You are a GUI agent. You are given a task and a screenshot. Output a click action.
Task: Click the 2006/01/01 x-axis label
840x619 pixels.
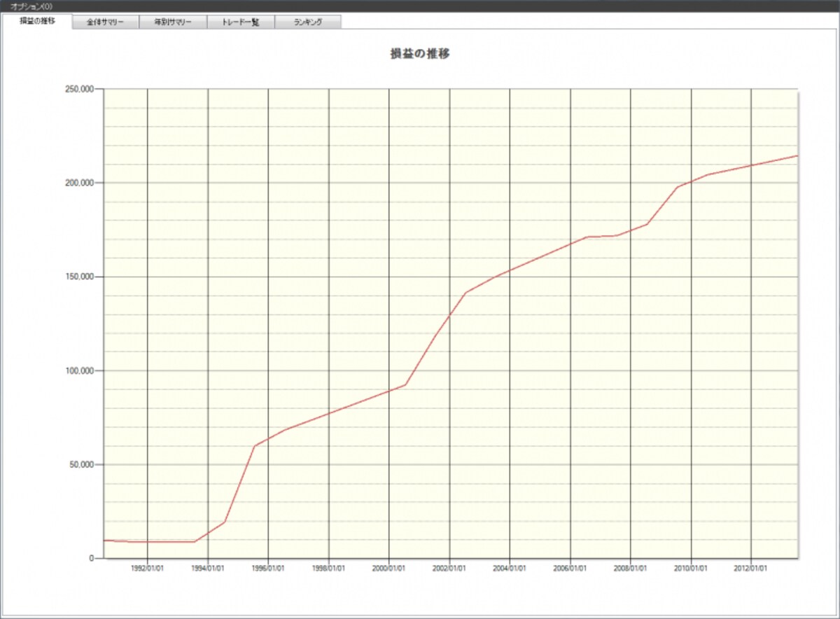point(570,569)
